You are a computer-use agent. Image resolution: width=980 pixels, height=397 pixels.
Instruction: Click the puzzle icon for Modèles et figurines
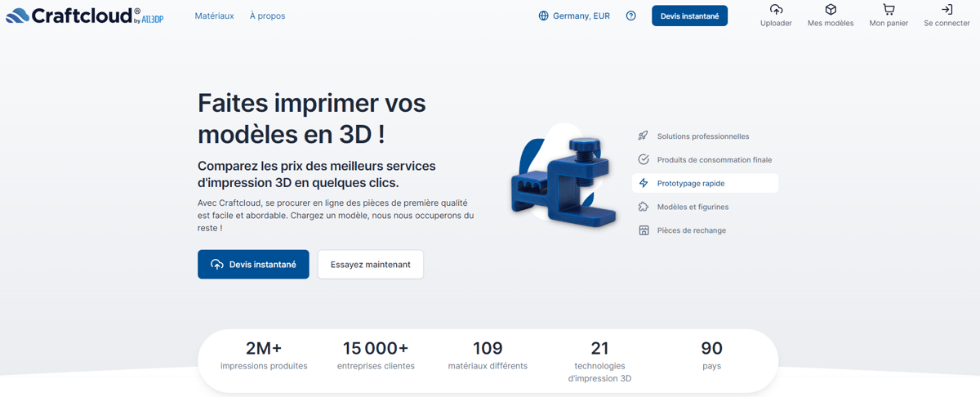tap(644, 207)
